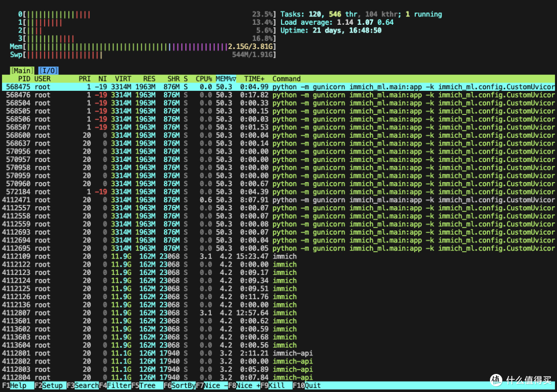Screen dimensions: 557x392
Task: Sort by PRI column header
Action: point(85,78)
